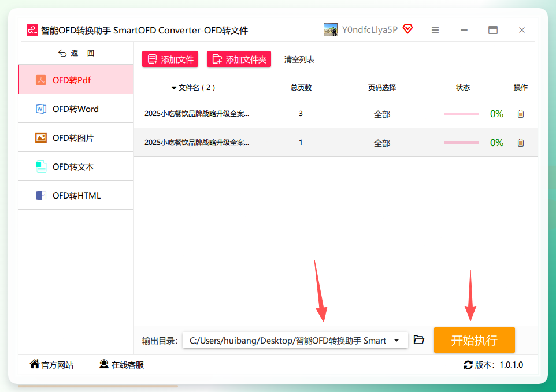
Task: Click the 版本: 1.0.1.0 version text
Action: click(x=499, y=365)
